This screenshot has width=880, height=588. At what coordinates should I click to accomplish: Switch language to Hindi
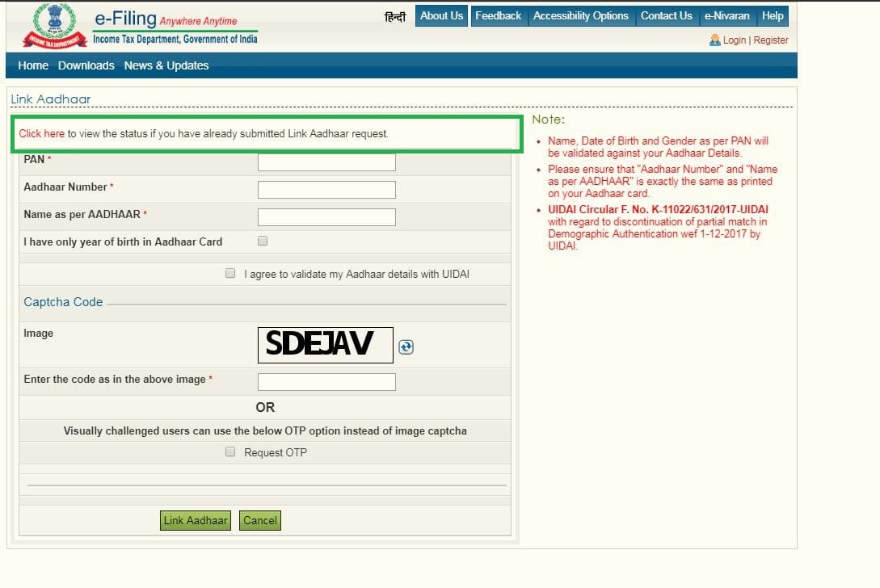pyautogui.click(x=395, y=17)
